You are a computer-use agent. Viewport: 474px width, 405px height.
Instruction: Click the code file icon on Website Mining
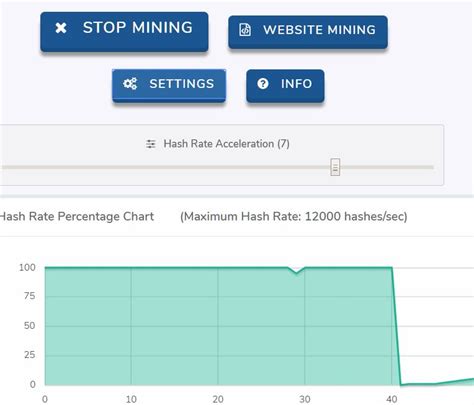pos(245,30)
